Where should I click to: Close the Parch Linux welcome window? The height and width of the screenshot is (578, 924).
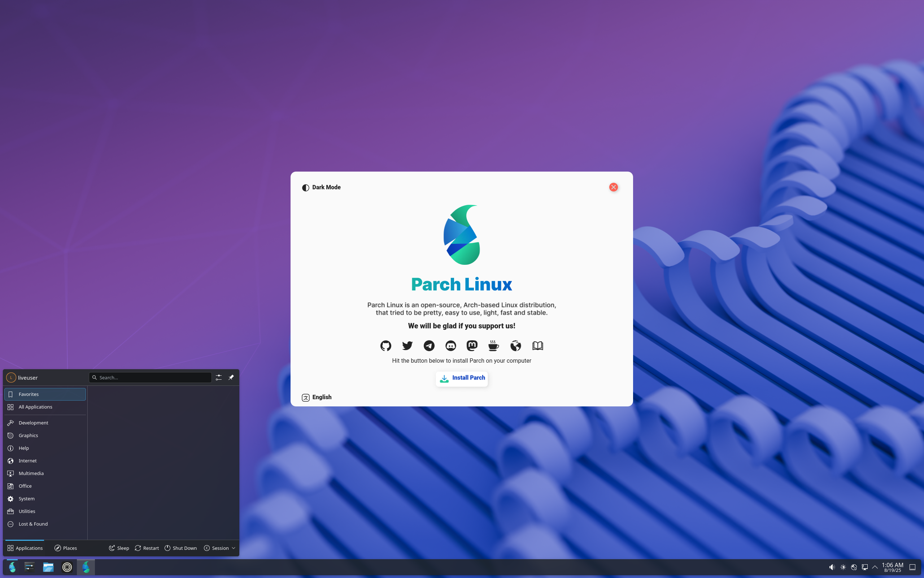[x=613, y=187]
